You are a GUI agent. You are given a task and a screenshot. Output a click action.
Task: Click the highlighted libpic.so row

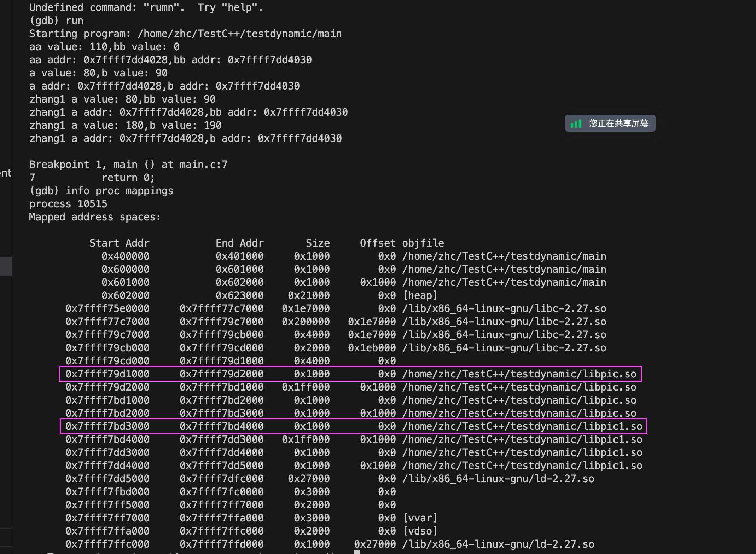[350, 374]
